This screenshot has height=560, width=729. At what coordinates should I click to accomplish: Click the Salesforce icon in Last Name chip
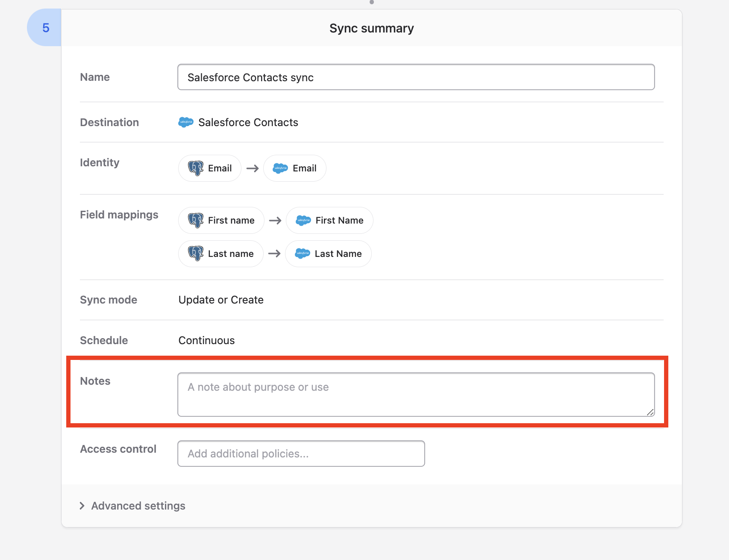click(x=303, y=253)
